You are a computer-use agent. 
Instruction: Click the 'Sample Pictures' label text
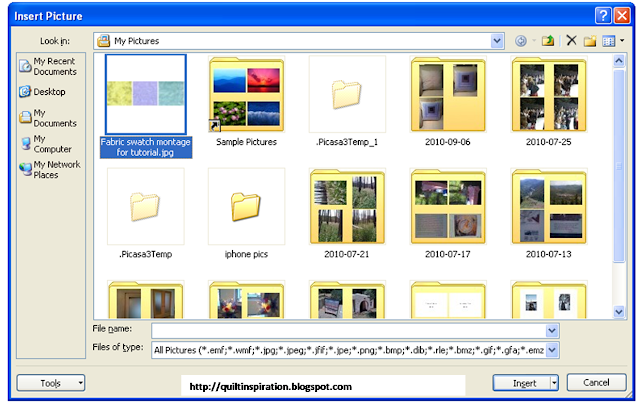click(x=247, y=142)
